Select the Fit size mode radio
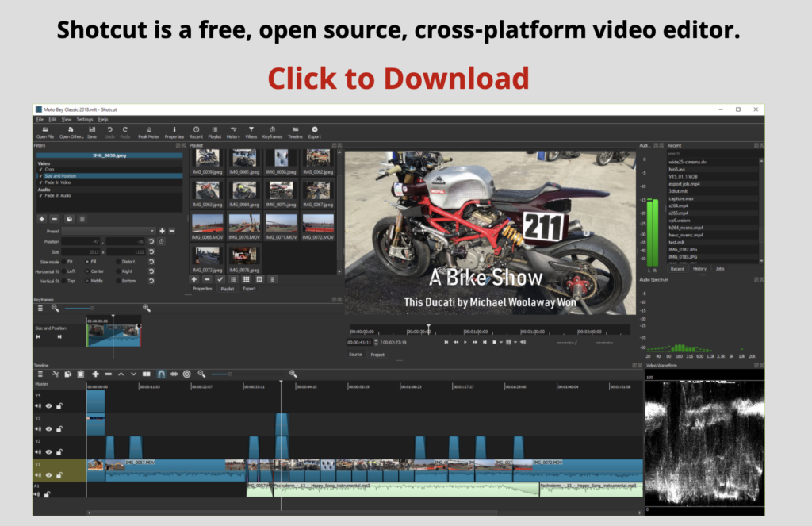This screenshot has width=812, height=526. click(65, 262)
